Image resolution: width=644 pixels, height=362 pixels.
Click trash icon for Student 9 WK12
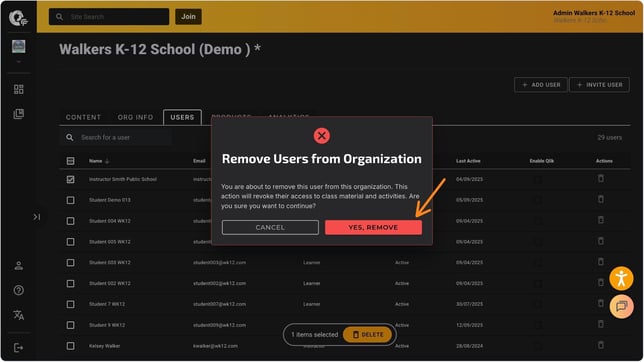(601, 324)
